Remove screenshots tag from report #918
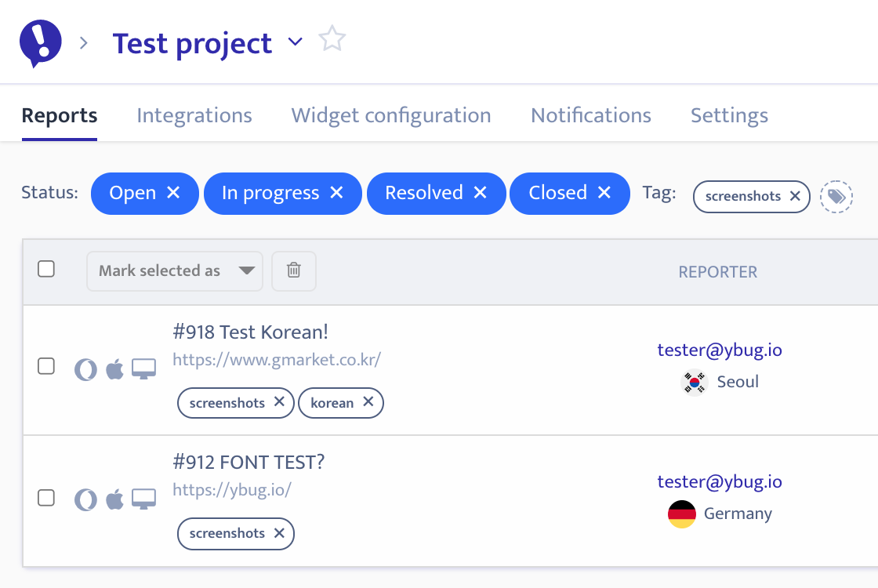 point(279,401)
